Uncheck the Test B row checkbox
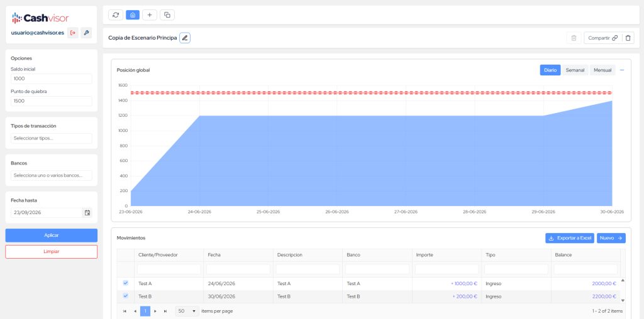The width and height of the screenshot is (644, 319). (x=126, y=296)
